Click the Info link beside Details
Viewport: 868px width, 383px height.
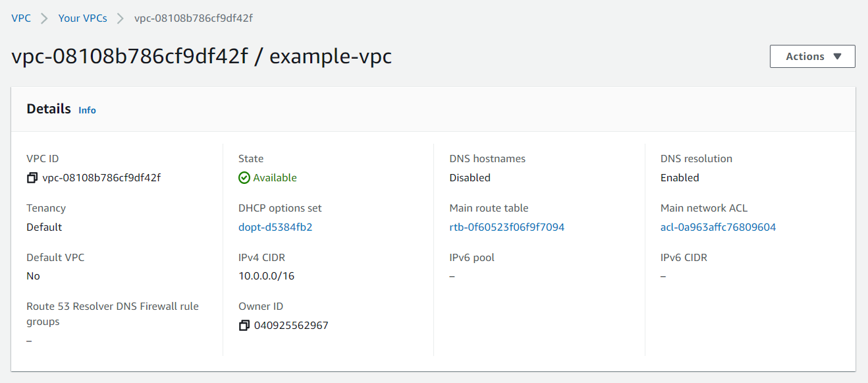pyautogui.click(x=87, y=109)
